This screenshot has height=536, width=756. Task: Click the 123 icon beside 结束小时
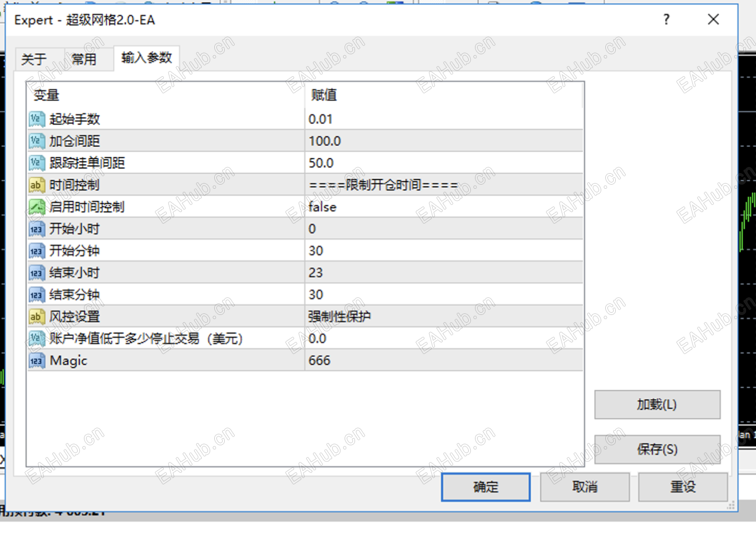(x=36, y=272)
